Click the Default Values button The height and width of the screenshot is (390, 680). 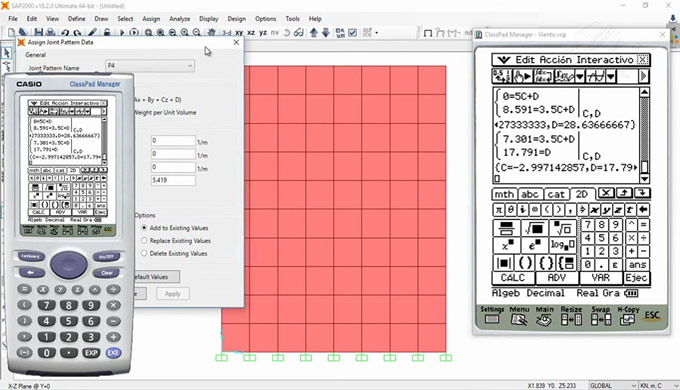[x=156, y=277]
